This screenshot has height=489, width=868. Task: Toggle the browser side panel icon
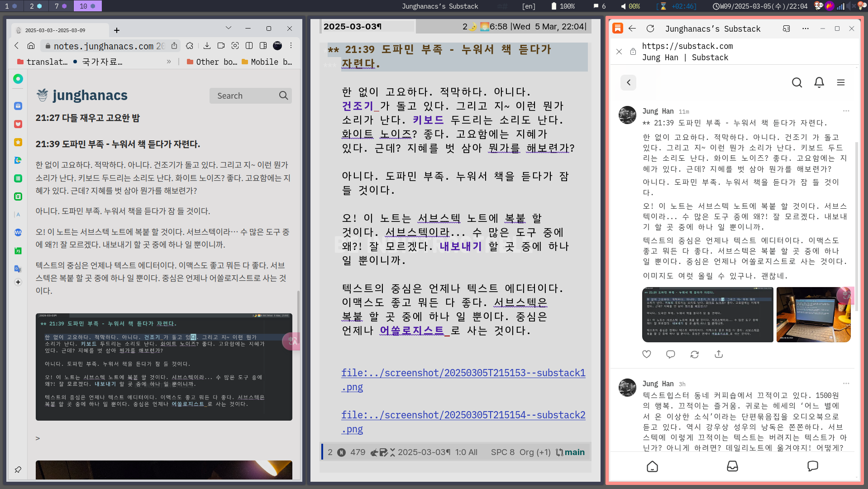coord(263,46)
